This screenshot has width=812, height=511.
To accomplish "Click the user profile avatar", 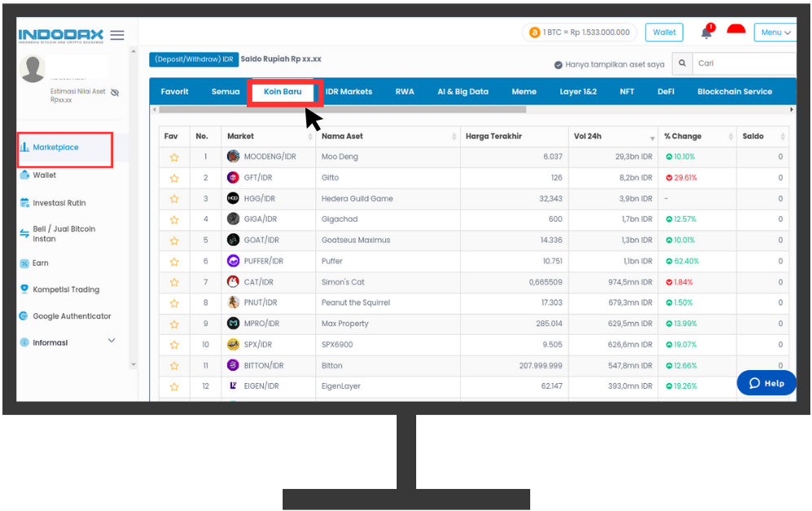I will [33, 68].
